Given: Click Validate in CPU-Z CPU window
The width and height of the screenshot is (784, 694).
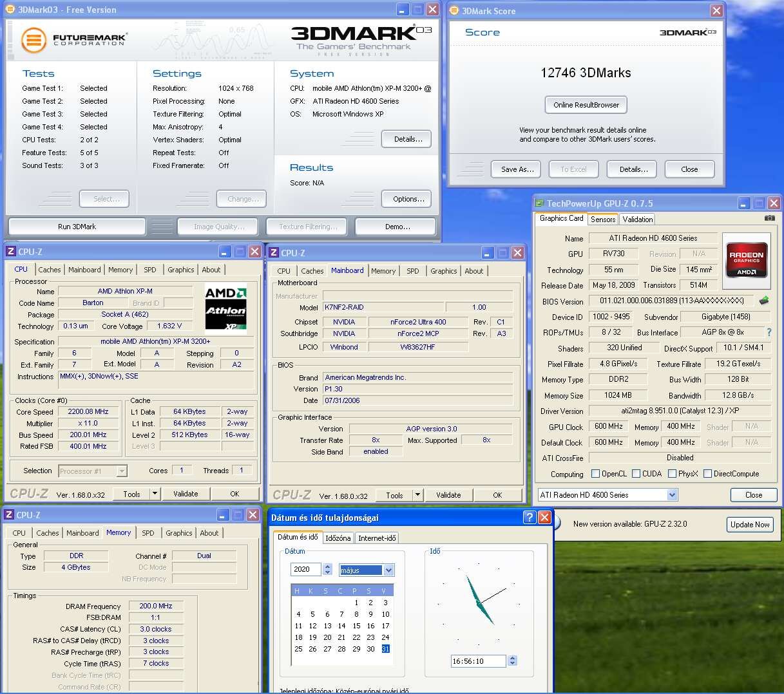Looking at the screenshot, I should coord(186,494).
